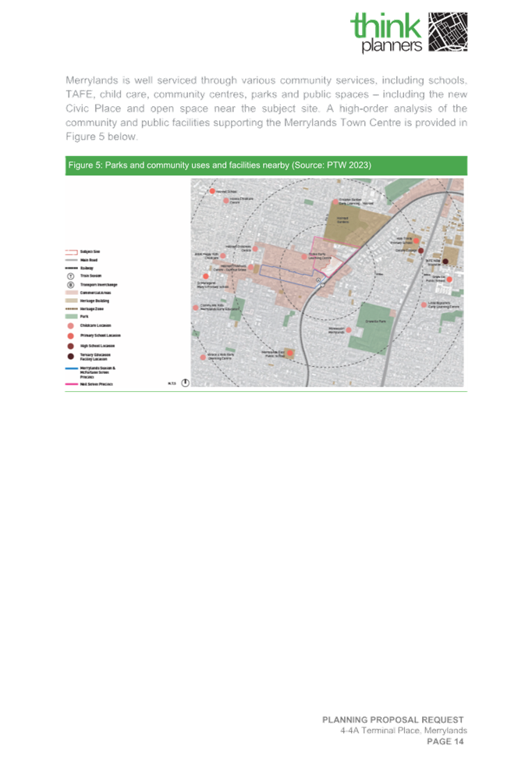Select the grey Main Road legend line

coord(71,260)
